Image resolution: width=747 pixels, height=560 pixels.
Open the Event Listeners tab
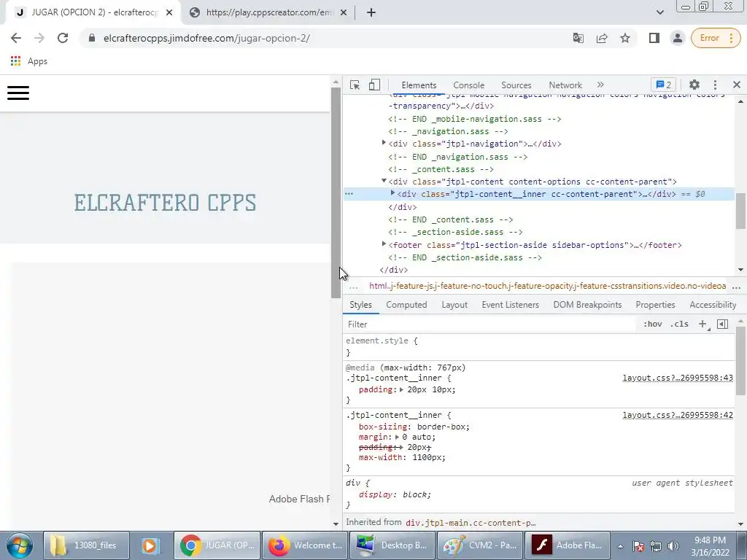510,305
